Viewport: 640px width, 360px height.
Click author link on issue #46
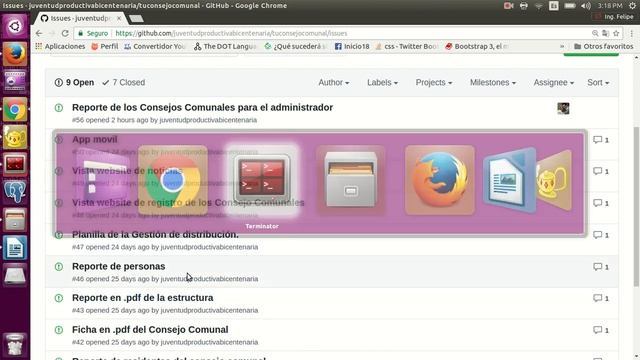click(209, 279)
